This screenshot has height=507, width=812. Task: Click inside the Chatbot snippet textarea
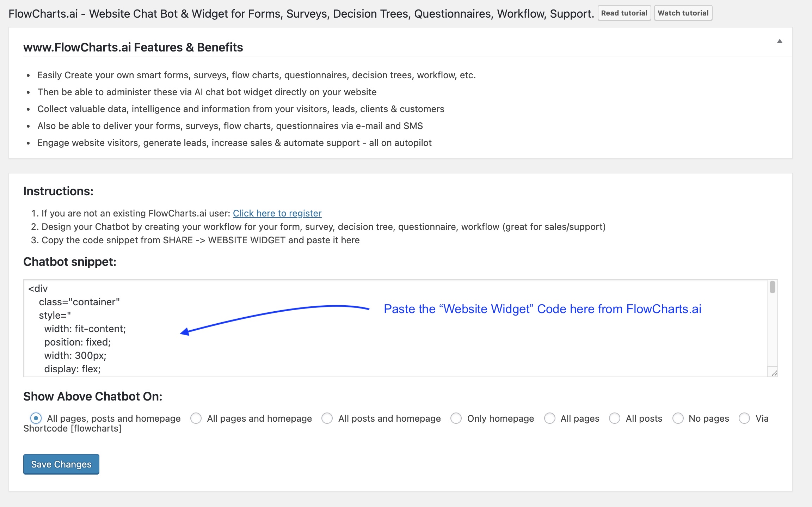coord(400,328)
